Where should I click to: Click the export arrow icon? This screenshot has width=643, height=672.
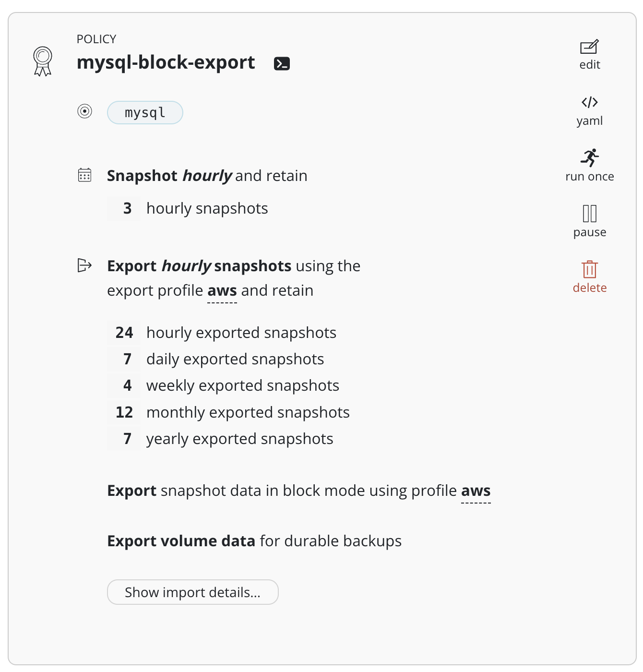coord(84,265)
